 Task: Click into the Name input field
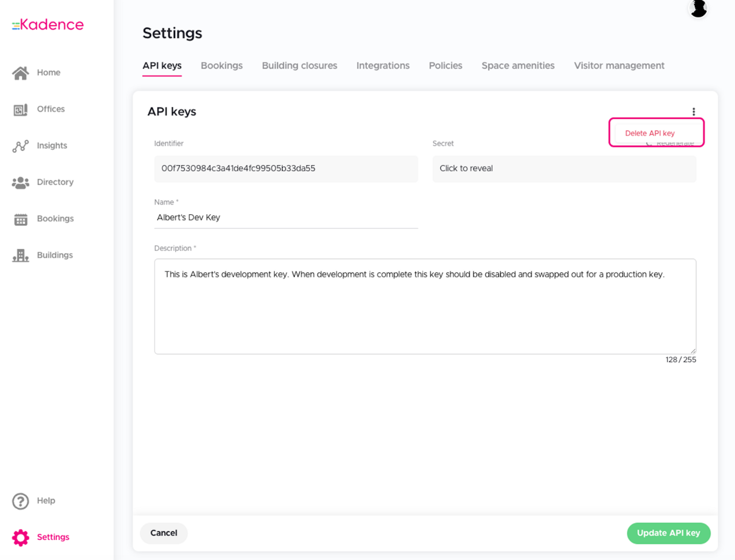coord(285,218)
